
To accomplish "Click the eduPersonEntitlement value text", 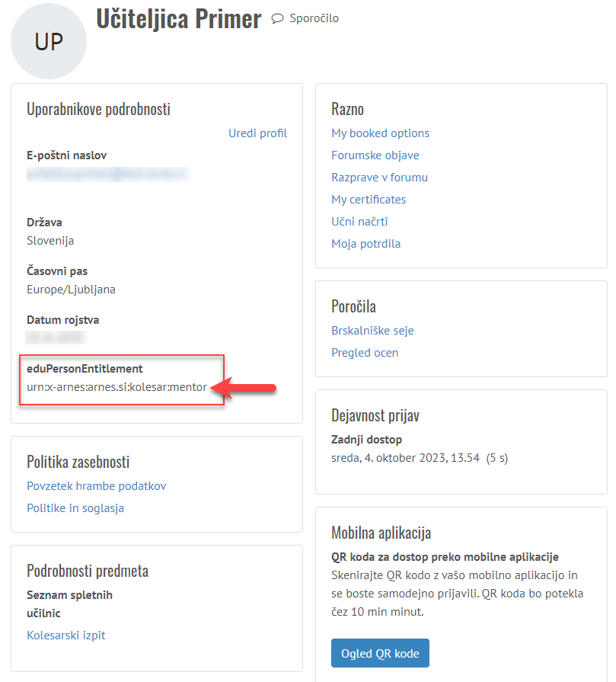I will pyautogui.click(x=116, y=388).
